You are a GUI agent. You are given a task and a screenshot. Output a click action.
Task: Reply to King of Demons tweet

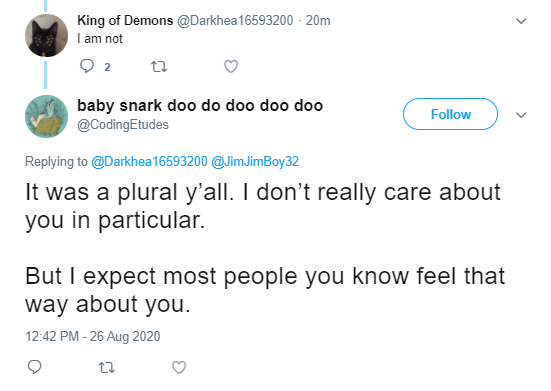(x=87, y=66)
